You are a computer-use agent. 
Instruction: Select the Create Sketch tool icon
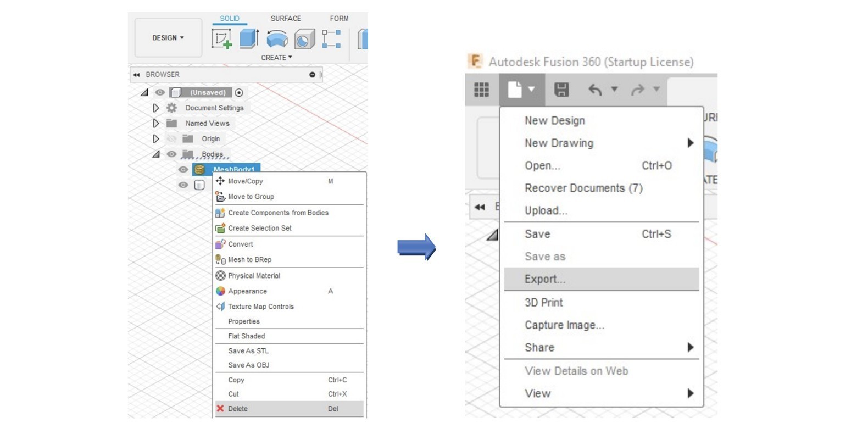click(x=222, y=39)
